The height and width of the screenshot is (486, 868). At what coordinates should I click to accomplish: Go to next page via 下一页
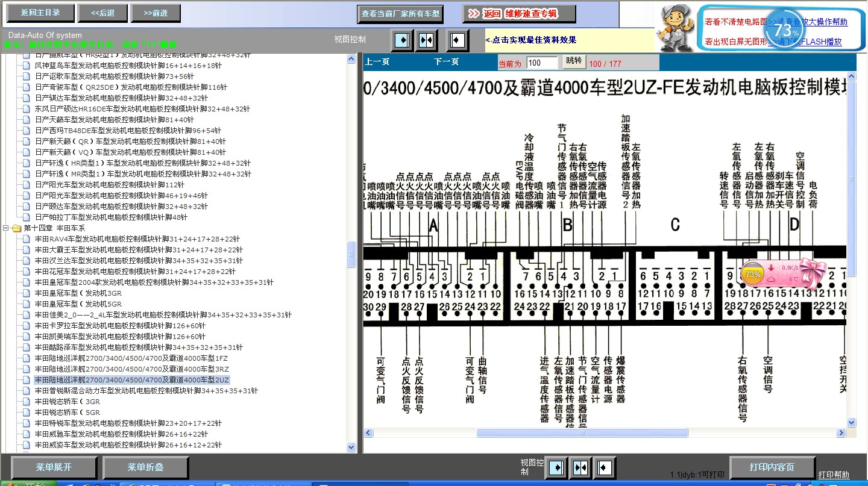click(447, 62)
